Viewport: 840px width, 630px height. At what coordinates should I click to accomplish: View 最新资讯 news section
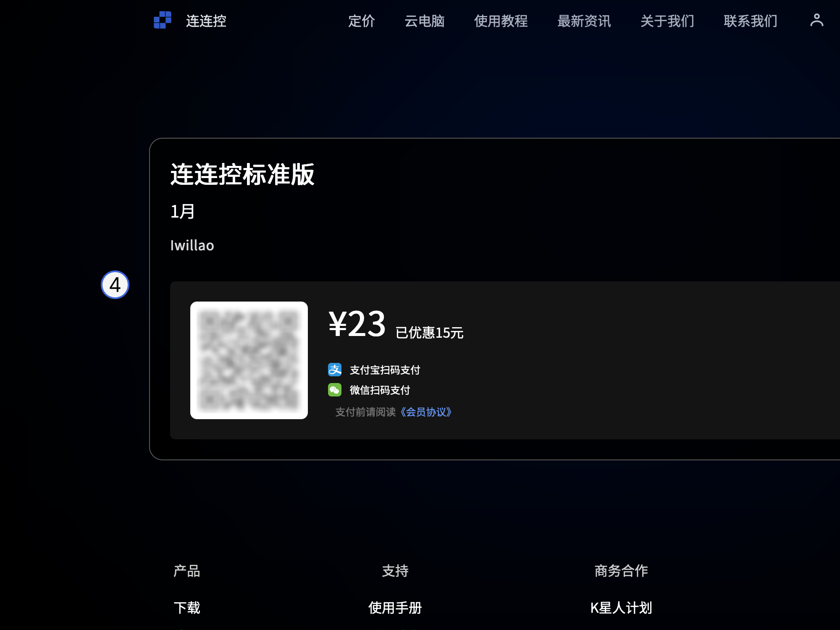tap(584, 21)
